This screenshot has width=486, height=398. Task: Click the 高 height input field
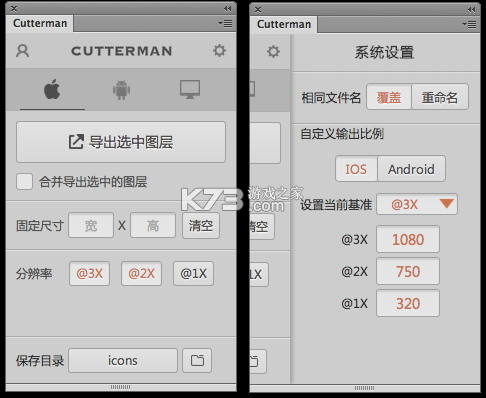coord(153,225)
